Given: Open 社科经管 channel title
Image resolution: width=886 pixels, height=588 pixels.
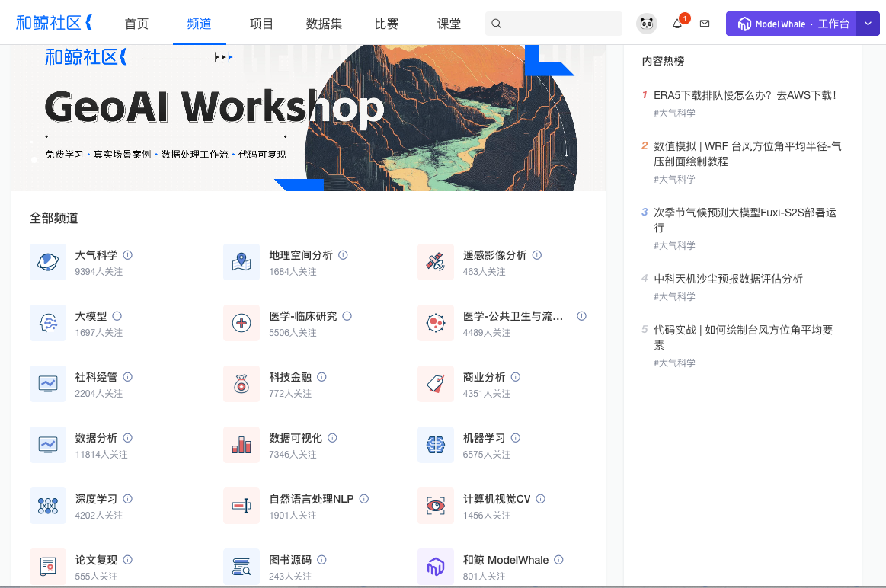Looking at the screenshot, I should 96,377.
